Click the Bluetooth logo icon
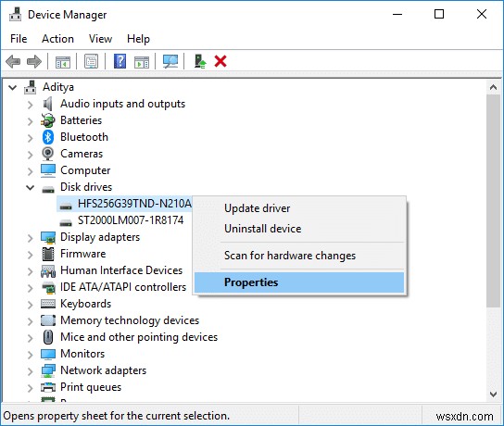Image resolution: width=504 pixels, height=426 pixels. (x=48, y=137)
